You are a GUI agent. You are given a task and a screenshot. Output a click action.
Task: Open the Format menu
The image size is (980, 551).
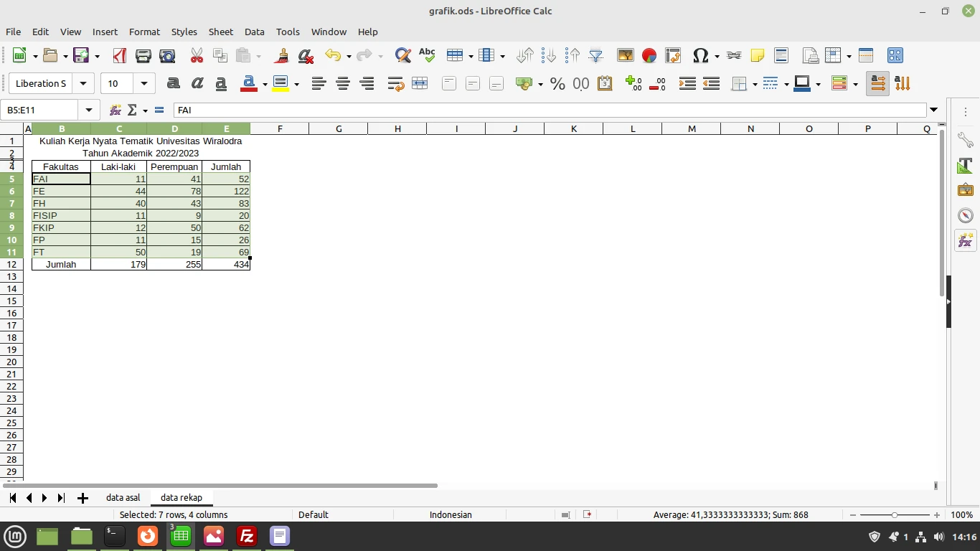click(144, 32)
